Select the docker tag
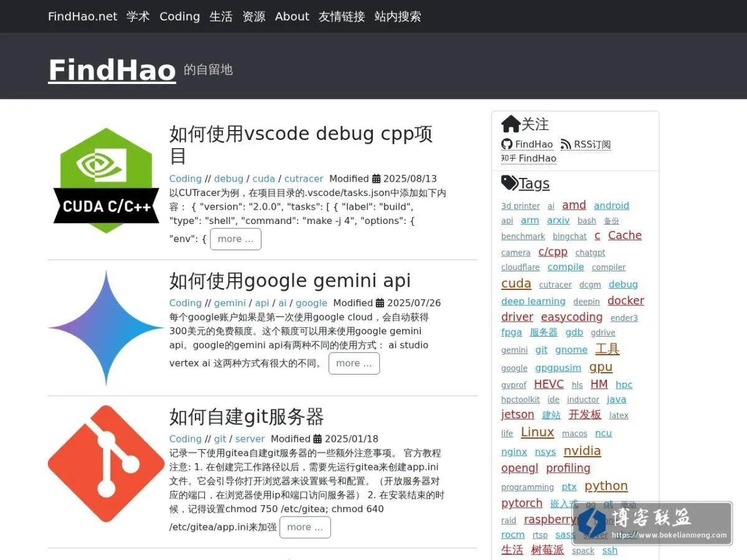Viewport: 747px width, 560px height. pos(626,301)
